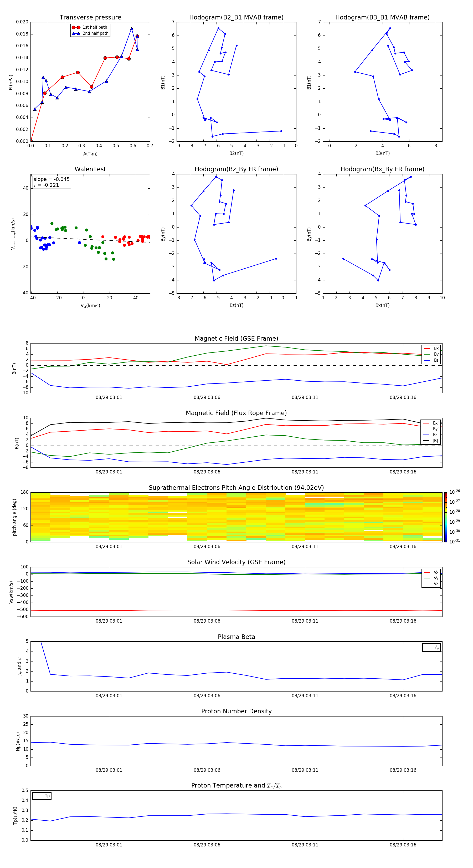The width and height of the screenshot is (473, 868).
Task: Click the blue triangle "2nd half path" legend marker
Action: tap(76, 33)
